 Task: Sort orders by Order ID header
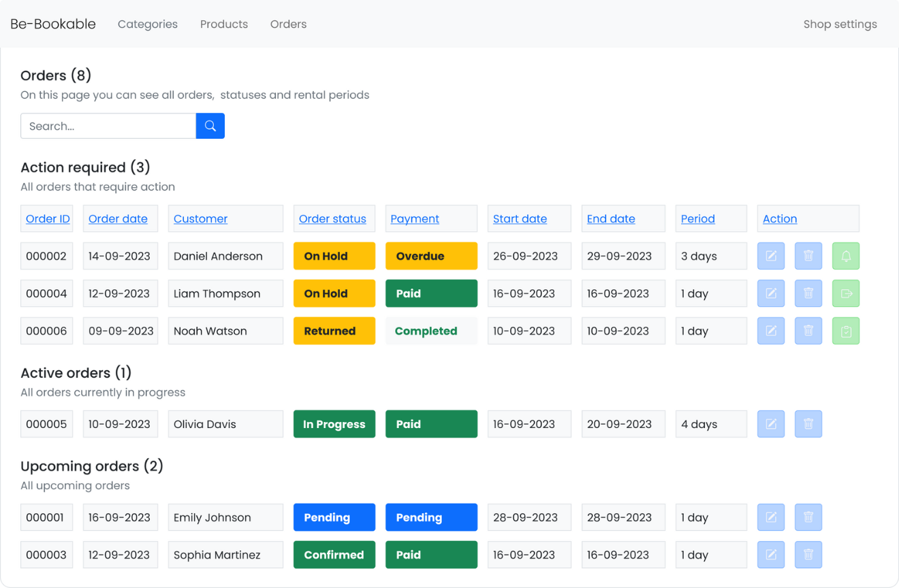click(48, 218)
